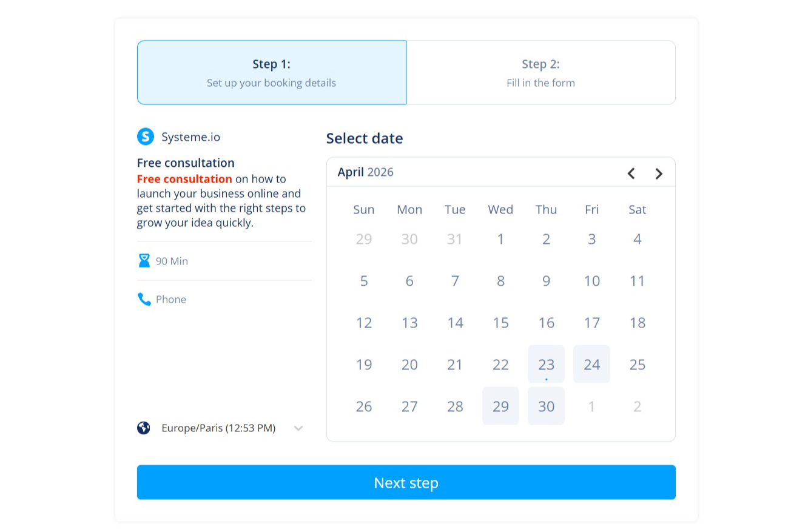The width and height of the screenshot is (808, 532).
Task: Click the phone icon
Action: click(144, 299)
